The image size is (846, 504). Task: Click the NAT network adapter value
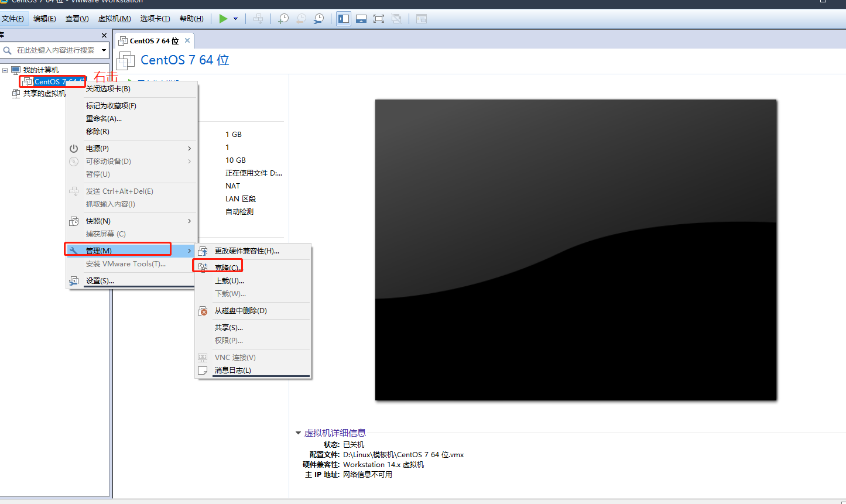click(232, 186)
